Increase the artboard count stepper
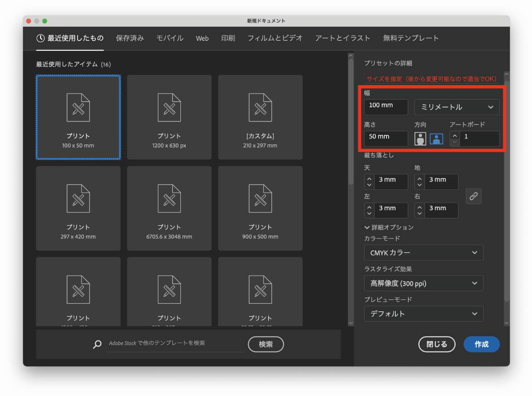532x396 pixels. coord(454,135)
